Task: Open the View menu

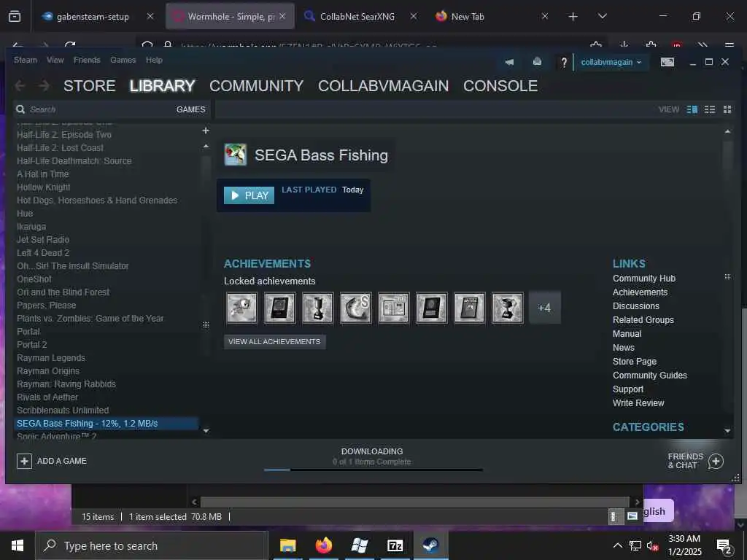Action: coord(55,60)
